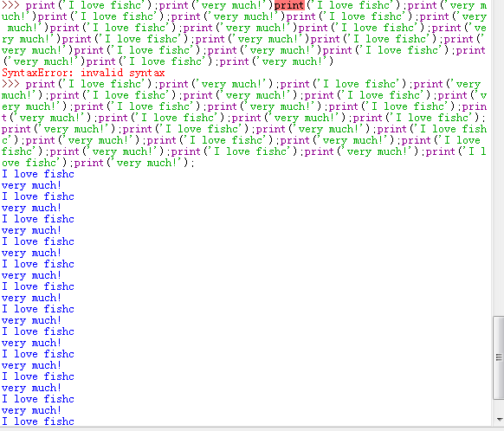Screen dimensions: 504x431
Task: Click the first '>>>' prompt
Action: pyautogui.click(x=10, y=5)
